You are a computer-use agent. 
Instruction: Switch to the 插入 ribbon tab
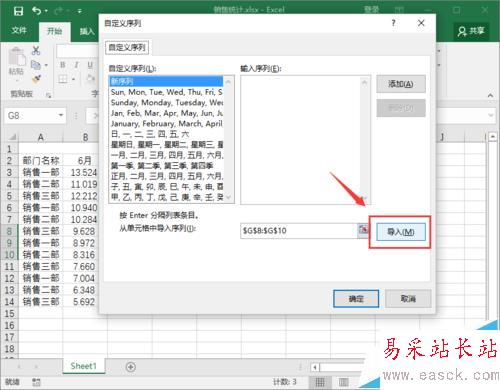click(86, 31)
